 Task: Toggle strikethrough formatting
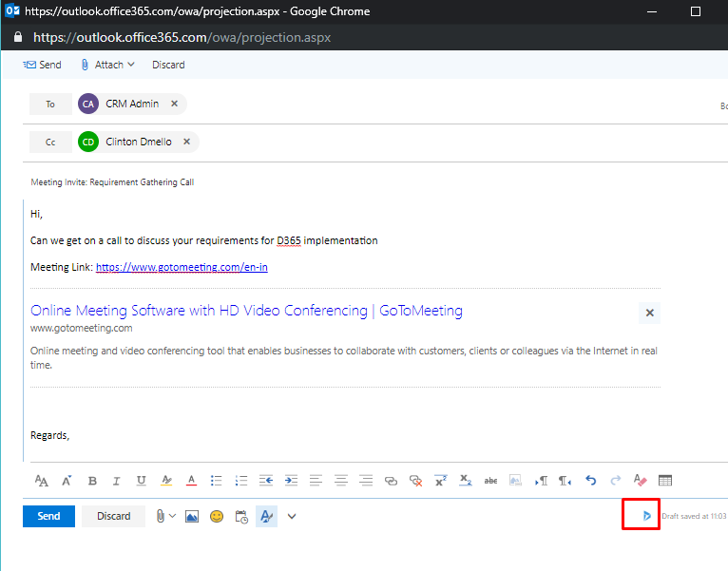coord(490,481)
